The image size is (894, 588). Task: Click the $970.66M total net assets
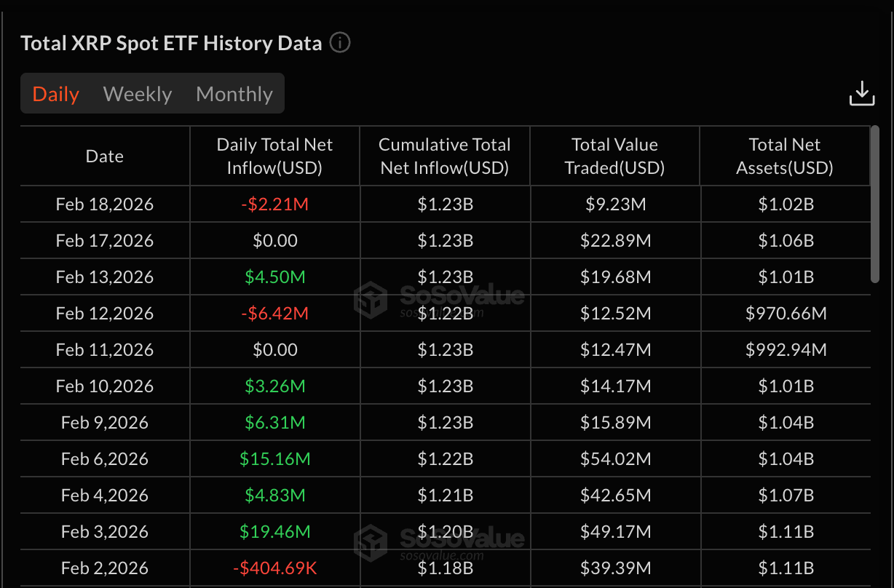tap(786, 314)
